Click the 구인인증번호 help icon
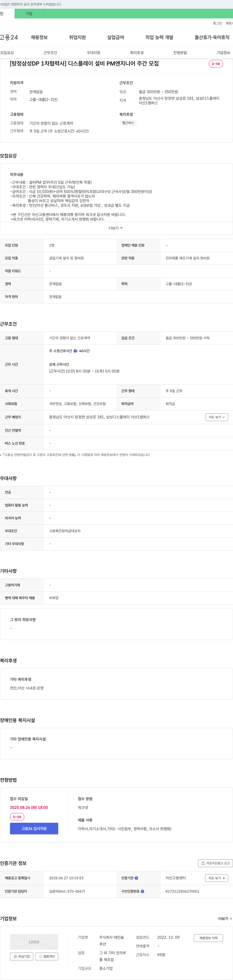This screenshot has width=233, height=980. click(x=142, y=891)
